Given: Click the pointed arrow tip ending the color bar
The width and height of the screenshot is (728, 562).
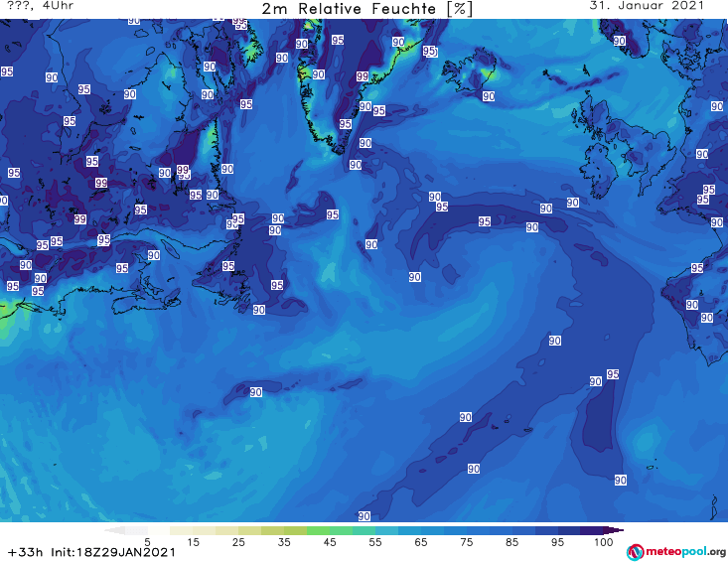Looking at the screenshot, I should 615,530.
